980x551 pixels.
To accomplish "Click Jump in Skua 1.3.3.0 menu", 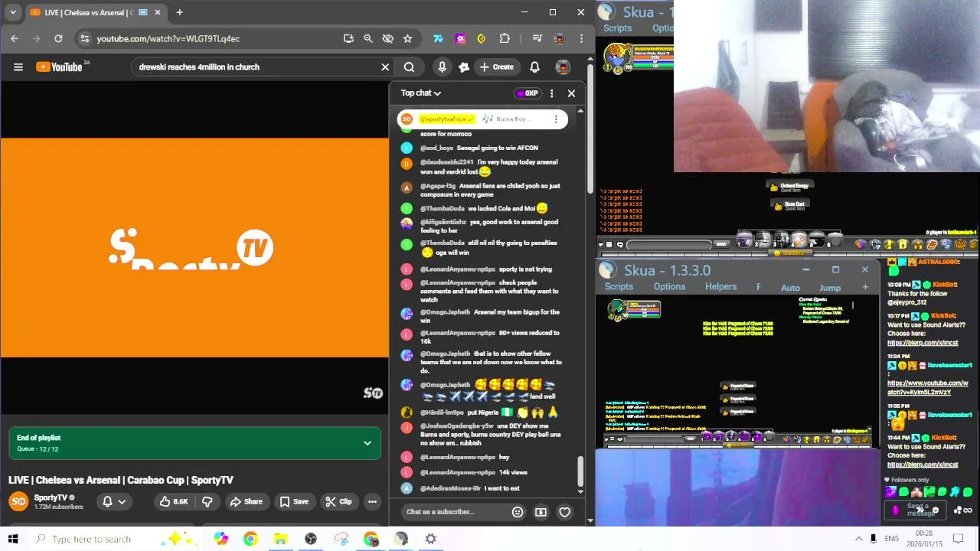I will [830, 288].
